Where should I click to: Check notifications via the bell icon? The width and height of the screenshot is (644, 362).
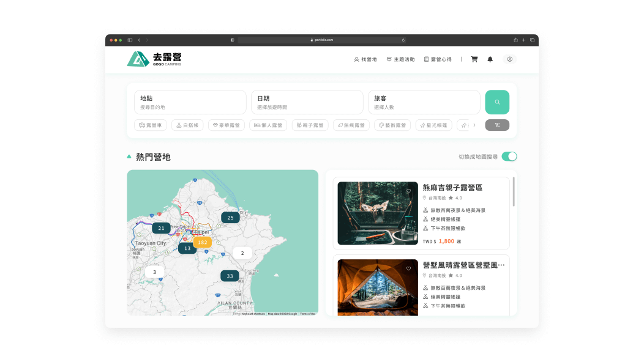point(490,59)
